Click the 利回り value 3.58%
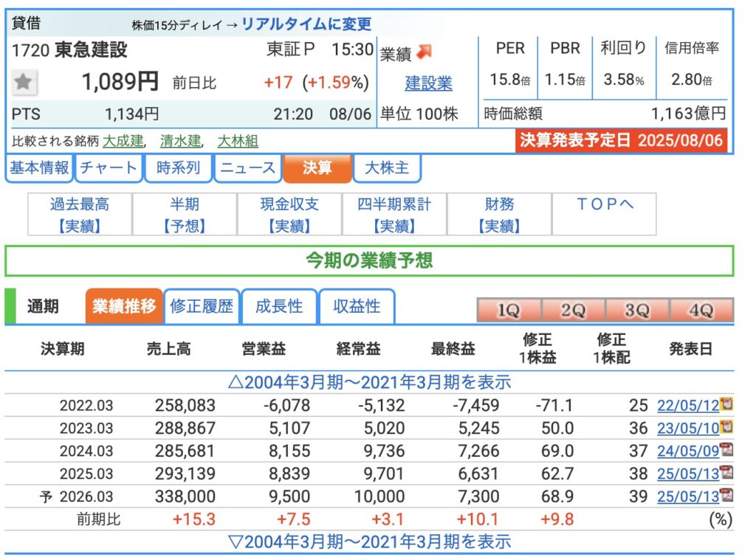 (624, 80)
